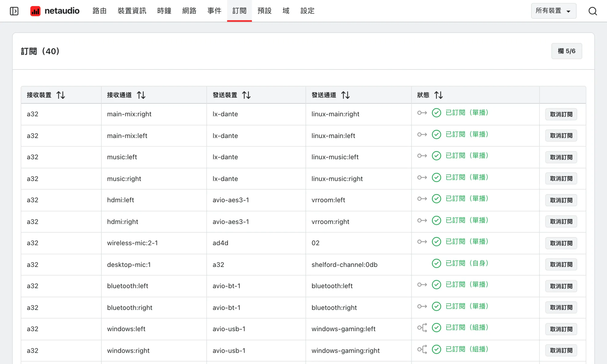Click 已訂閱（自身）status text
This screenshot has width=607, height=364.
[x=467, y=263]
